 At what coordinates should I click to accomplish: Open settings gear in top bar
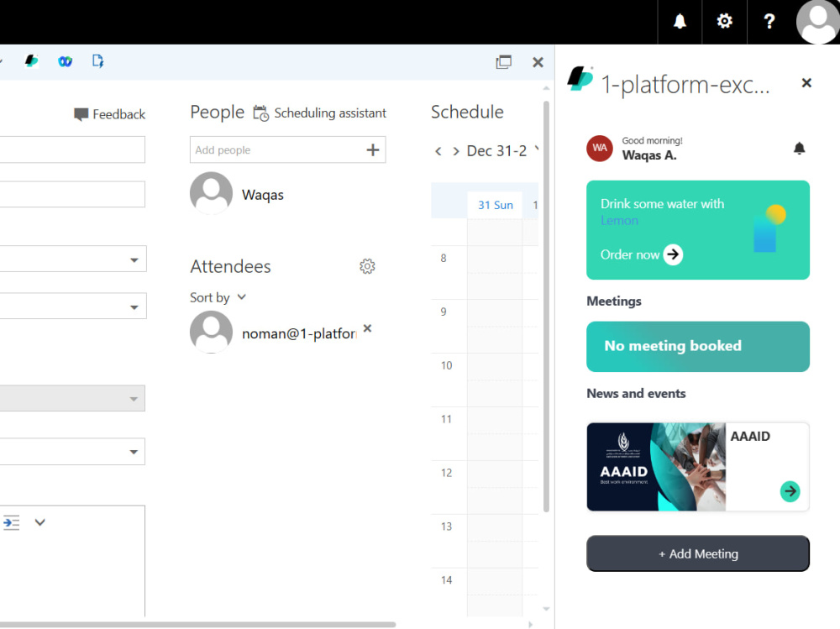724,22
